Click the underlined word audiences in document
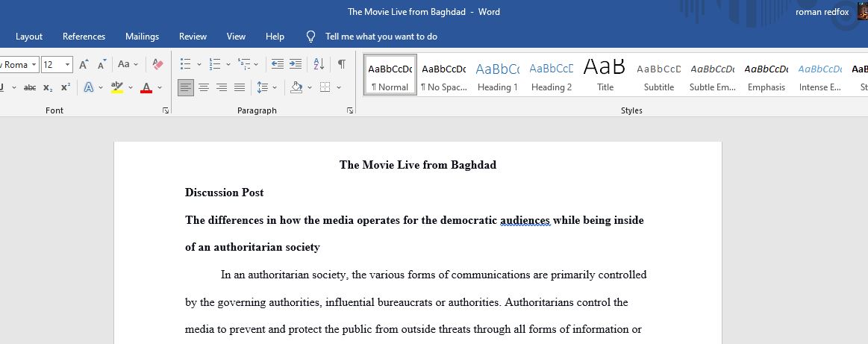The image size is (868, 344). (525, 220)
